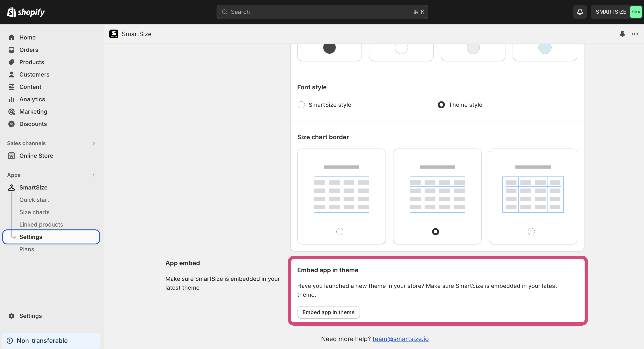The height and width of the screenshot is (349, 644).
Task: Click the Discounts badge icon
Action: tap(11, 124)
